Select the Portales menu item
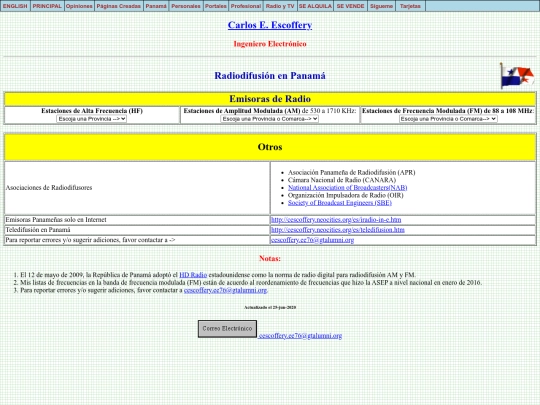Viewport: 540px width, 405px height. click(216, 6)
